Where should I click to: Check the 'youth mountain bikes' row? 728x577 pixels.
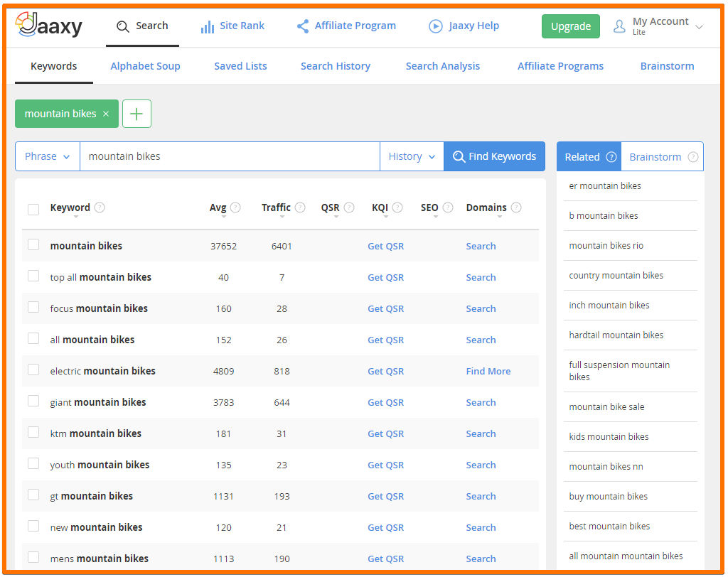[x=33, y=464]
